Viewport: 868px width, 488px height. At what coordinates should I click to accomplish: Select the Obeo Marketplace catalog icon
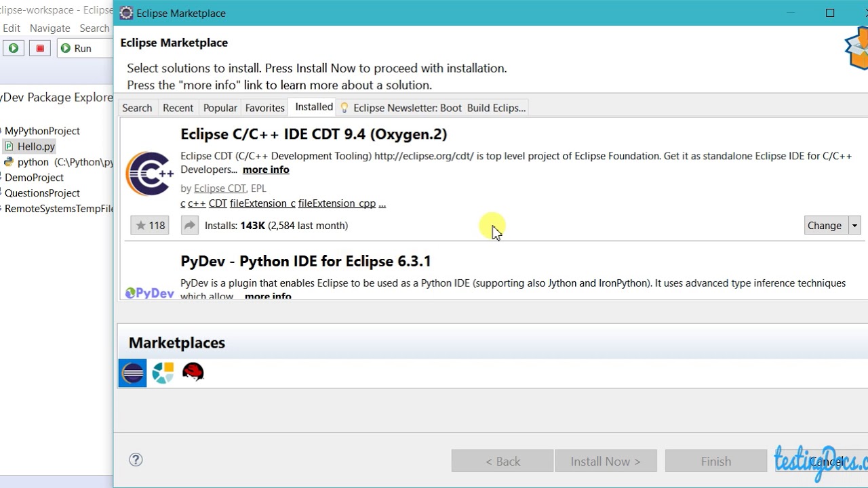click(x=163, y=373)
